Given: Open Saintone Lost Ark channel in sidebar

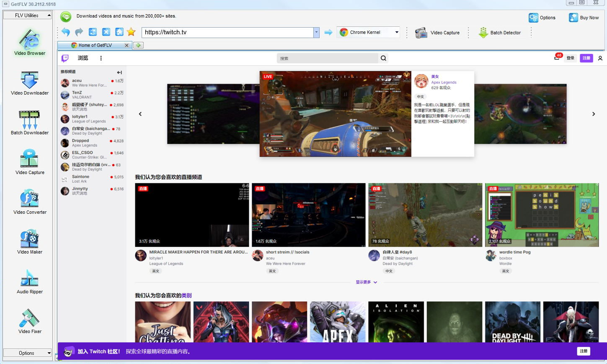Looking at the screenshot, I should click(92, 179).
